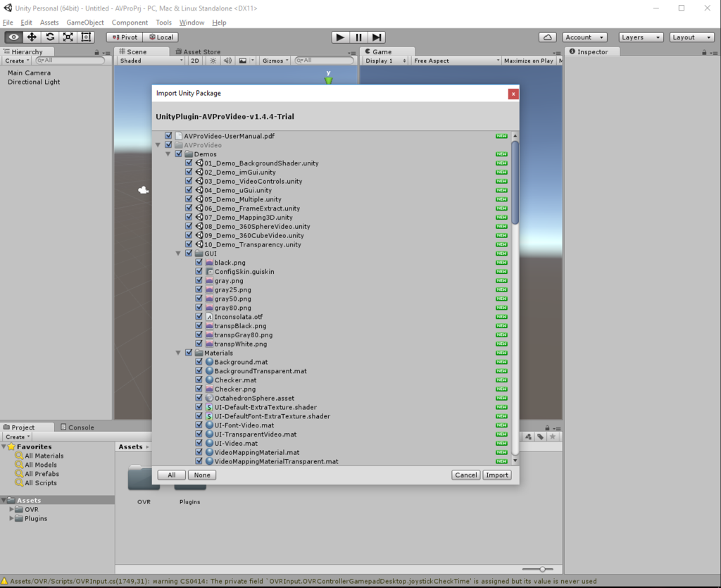Select the Rect transform tool
Image resolution: width=721 pixels, height=588 pixels.
tap(85, 37)
